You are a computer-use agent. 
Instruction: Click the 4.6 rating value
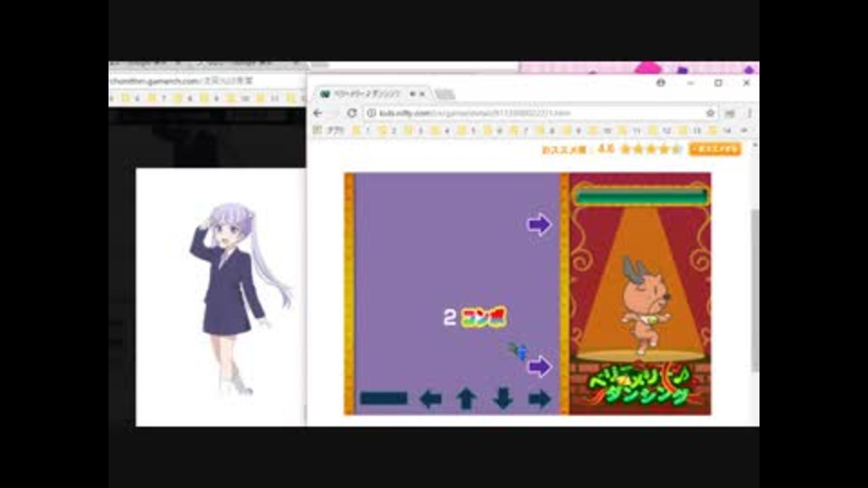tap(606, 149)
